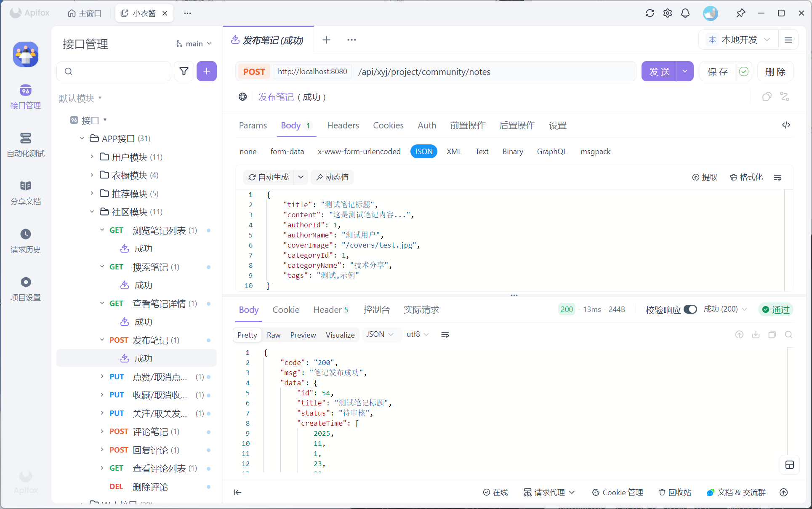Click the refresh sync icon in title bar

click(650, 13)
